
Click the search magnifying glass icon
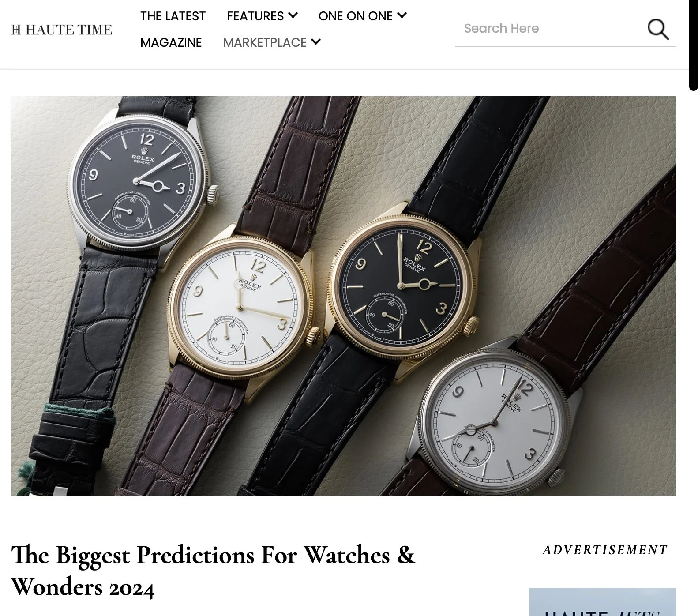[658, 29]
